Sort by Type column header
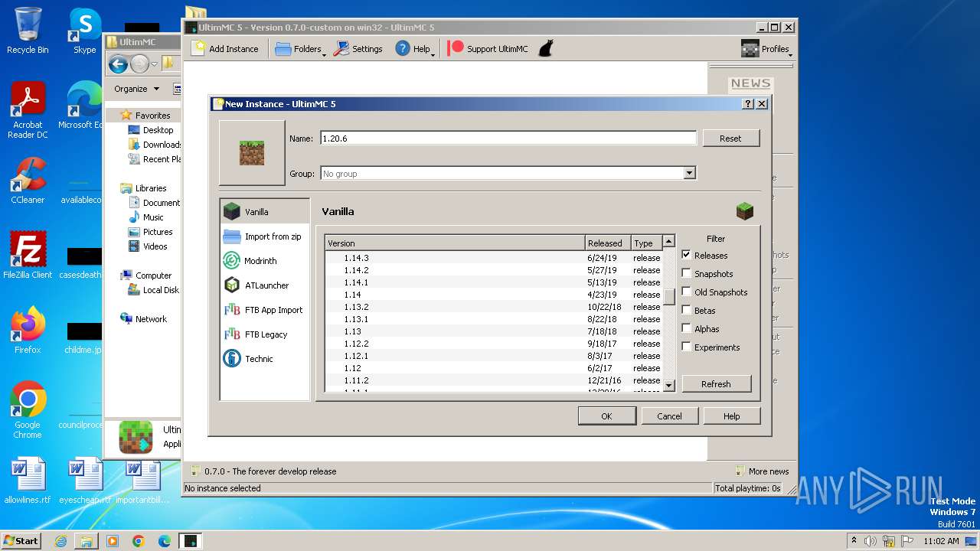This screenshot has width=980, height=551. pyautogui.click(x=646, y=243)
